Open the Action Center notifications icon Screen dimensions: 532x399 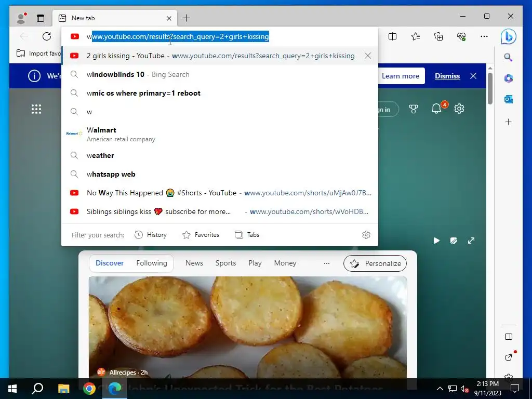pos(515,389)
